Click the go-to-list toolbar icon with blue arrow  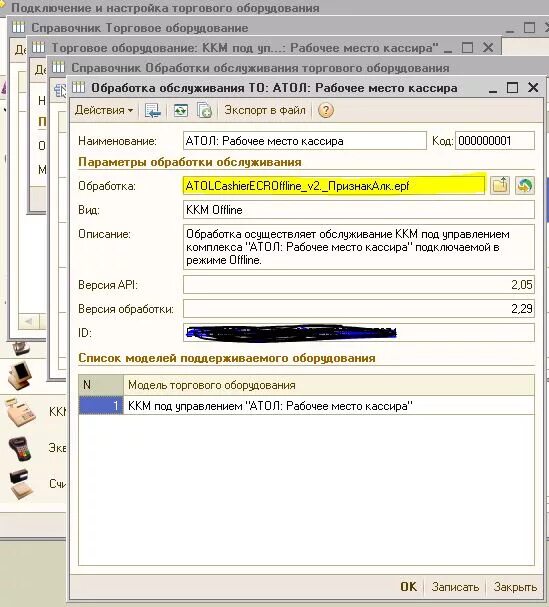coord(153,110)
